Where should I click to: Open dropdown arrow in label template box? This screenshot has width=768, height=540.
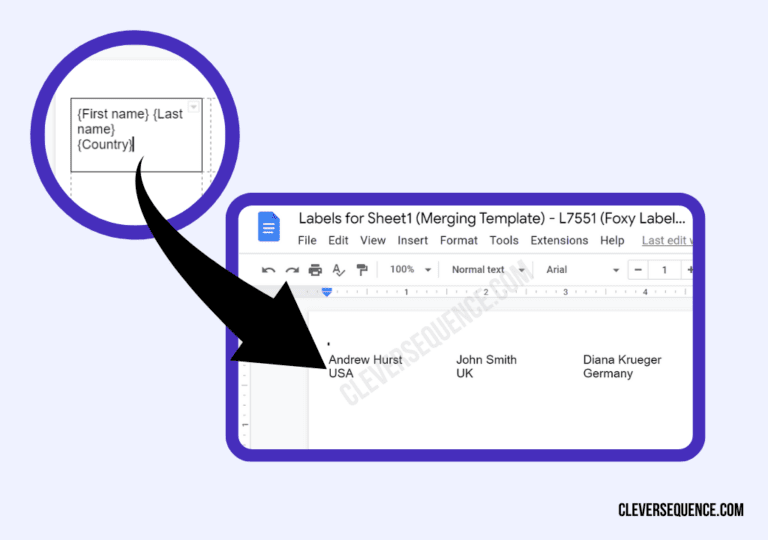click(x=193, y=106)
